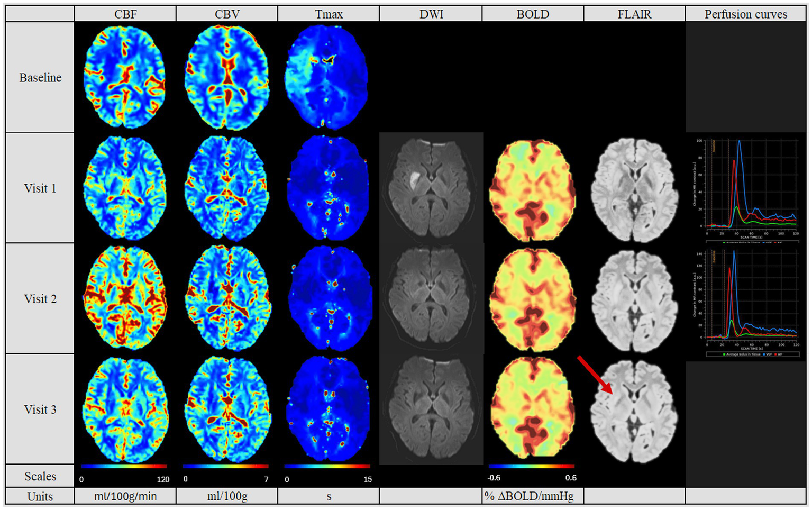Click the Perfusion curves column header
Viewport: 812px width, 510px height.
click(745, 14)
